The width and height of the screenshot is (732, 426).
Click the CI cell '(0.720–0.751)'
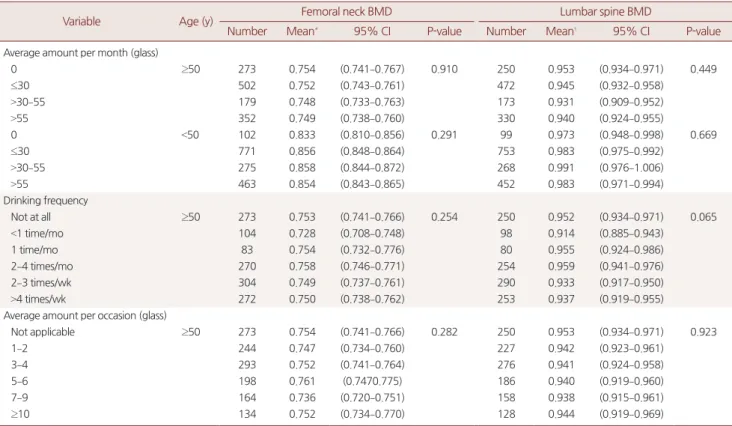[372, 398]
